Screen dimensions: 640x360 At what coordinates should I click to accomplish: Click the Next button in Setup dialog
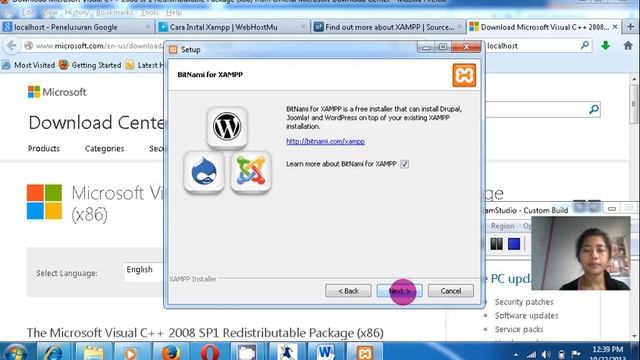coord(399,291)
